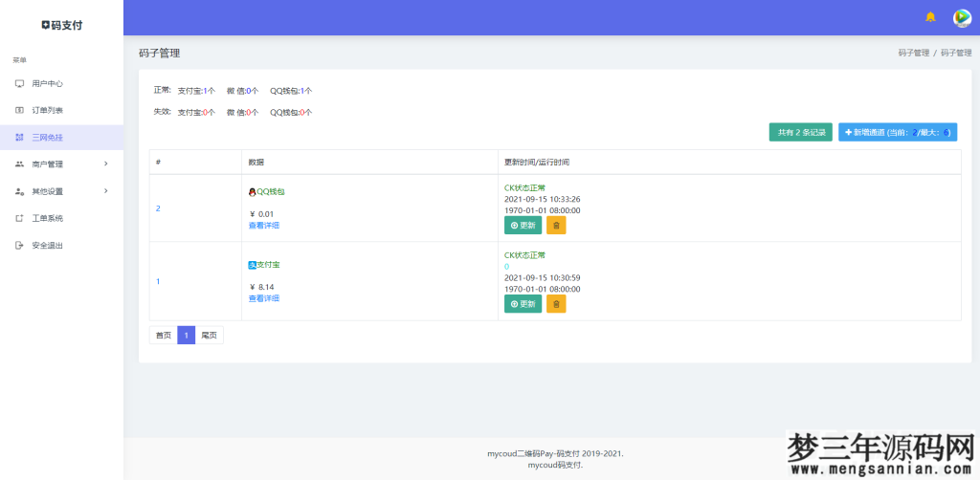The height and width of the screenshot is (480, 980).
Task: Click the 新增通道 button
Action: [x=897, y=132]
